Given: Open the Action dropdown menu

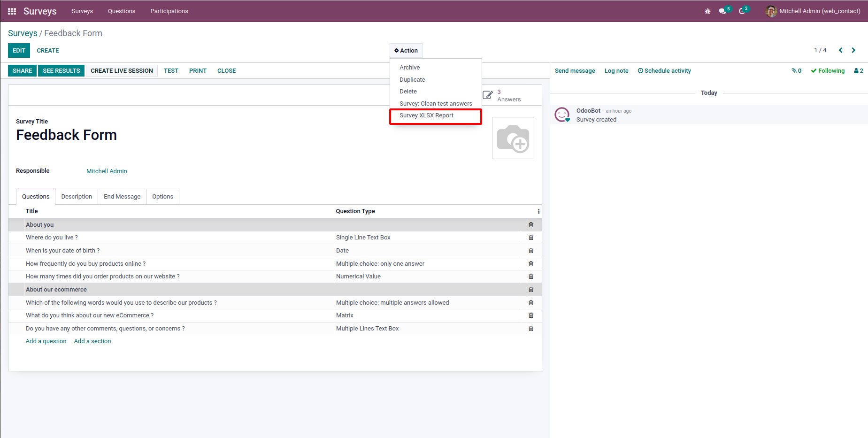Looking at the screenshot, I should pyautogui.click(x=406, y=51).
